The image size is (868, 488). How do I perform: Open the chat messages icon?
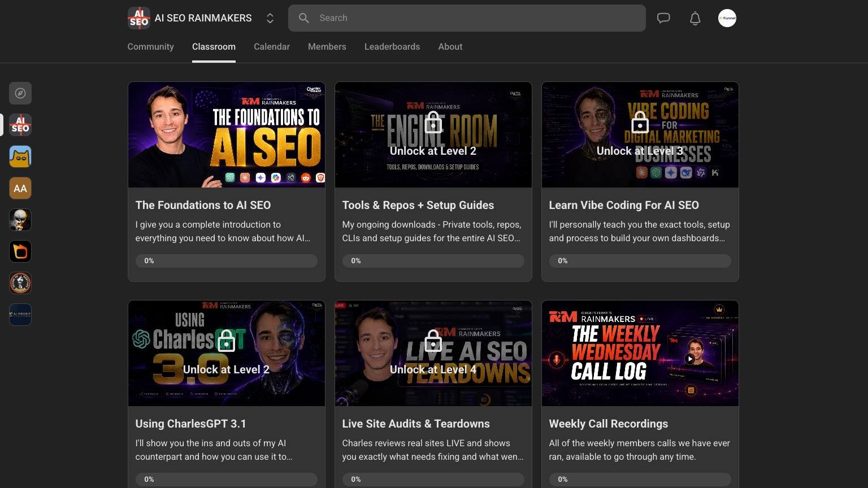pyautogui.click(x=663, y=18)
